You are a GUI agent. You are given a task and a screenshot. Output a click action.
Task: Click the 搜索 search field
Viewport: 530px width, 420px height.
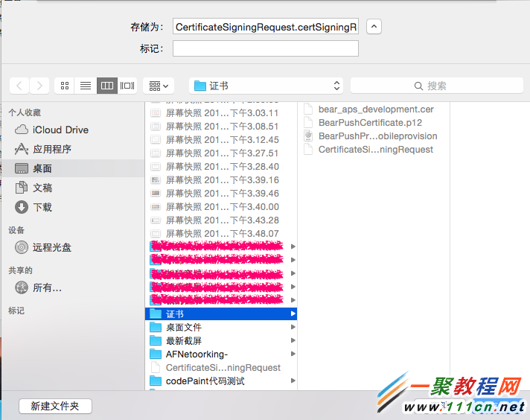coord(437,86)
